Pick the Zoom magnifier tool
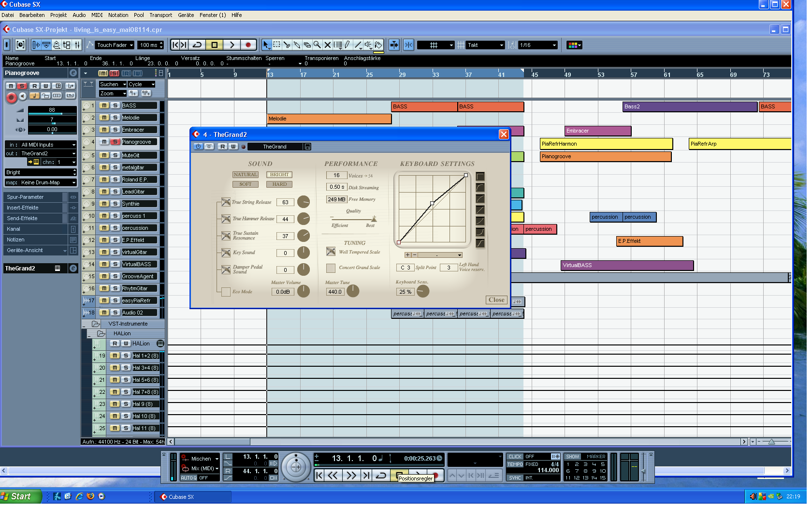The width and height of the screenshot is (812, 508). [x=317, y=45]
